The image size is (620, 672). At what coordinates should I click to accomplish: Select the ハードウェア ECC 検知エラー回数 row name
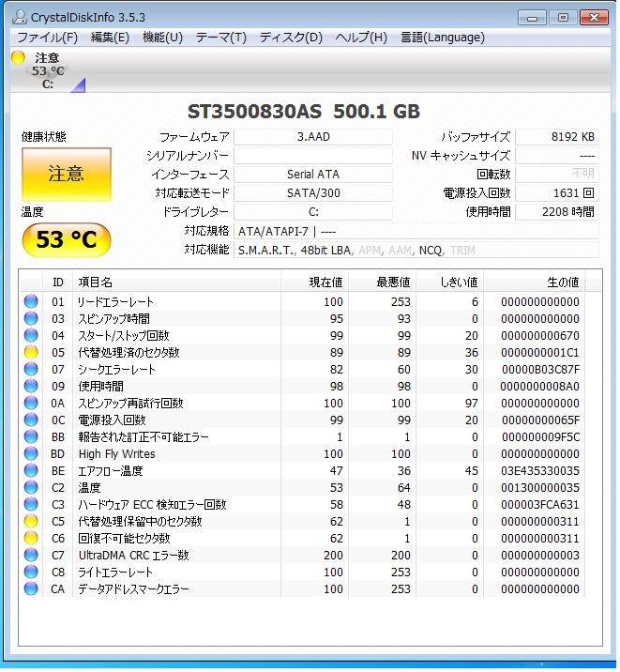tap(152, 504)
